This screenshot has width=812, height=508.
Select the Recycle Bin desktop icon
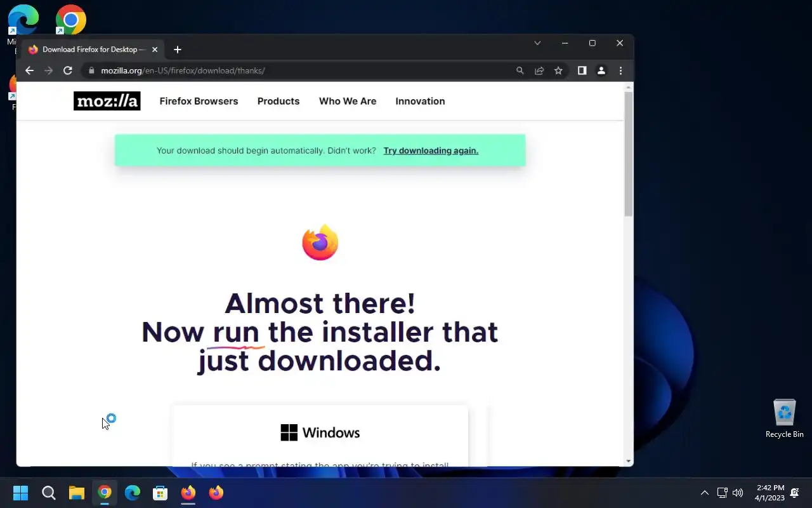tap(785, 418)
